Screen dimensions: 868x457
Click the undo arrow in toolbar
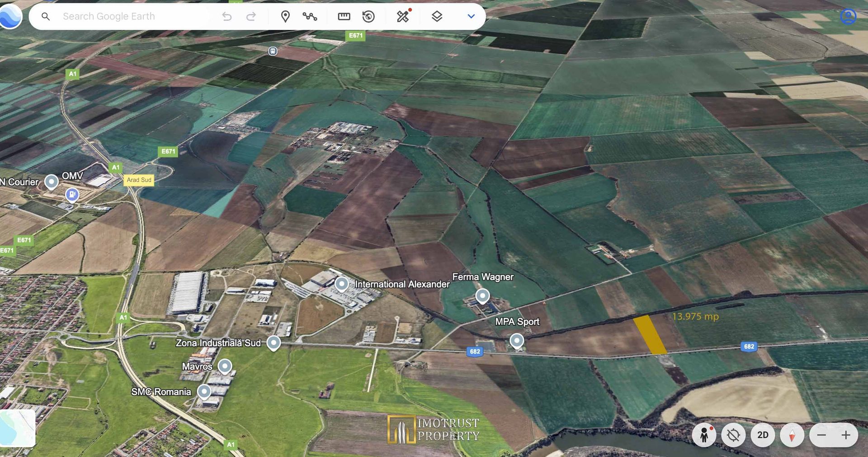(227, 17)
